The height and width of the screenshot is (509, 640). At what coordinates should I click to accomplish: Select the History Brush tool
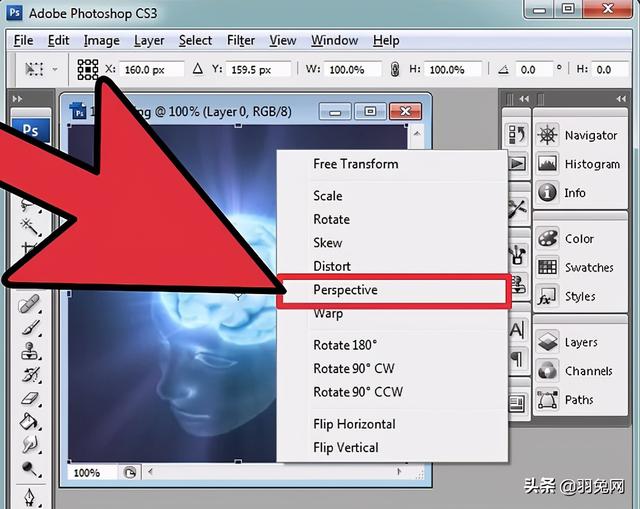point(31,375)
